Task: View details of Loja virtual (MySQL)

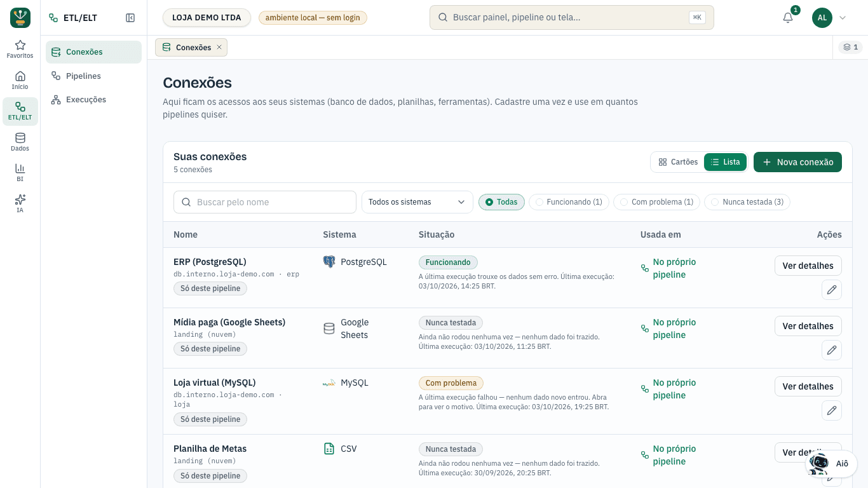Action: tap(808, 386)
